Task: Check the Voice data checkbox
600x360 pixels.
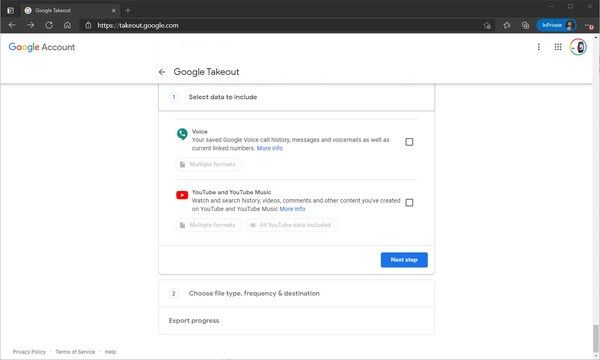Action: point(409,142)
